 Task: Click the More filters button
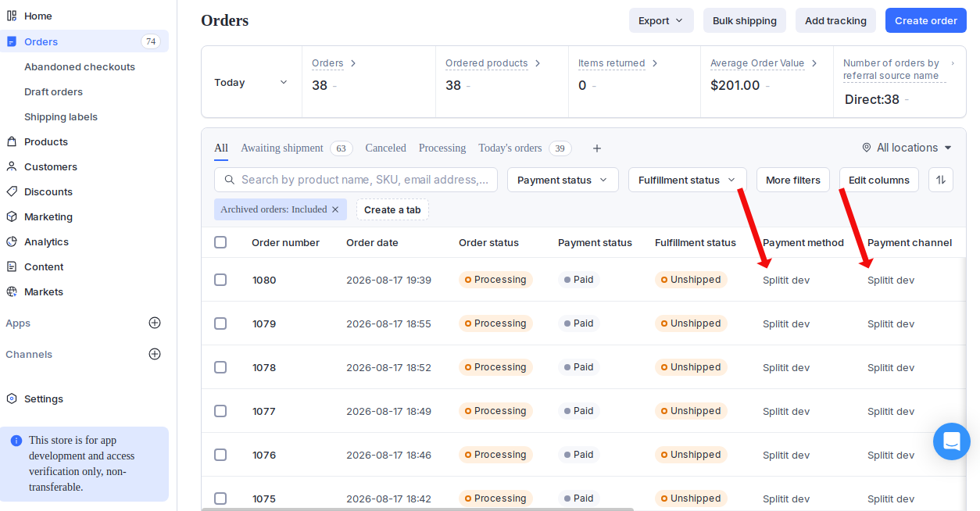point(793,180)
